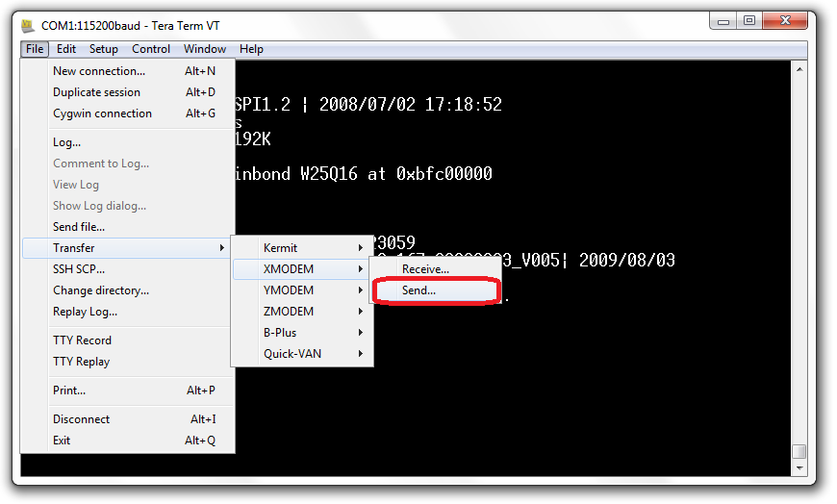Select Cygwin connection entry
This screenshot has width=837, height=504.
129,113
